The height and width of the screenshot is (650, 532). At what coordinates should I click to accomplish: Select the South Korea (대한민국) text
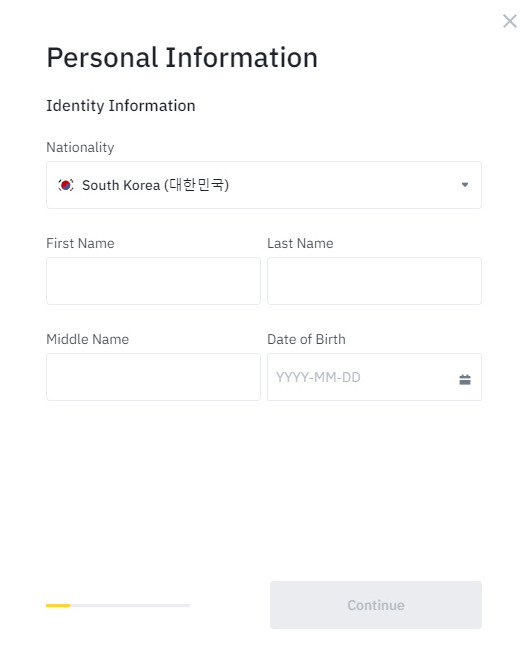click(155, 185)
